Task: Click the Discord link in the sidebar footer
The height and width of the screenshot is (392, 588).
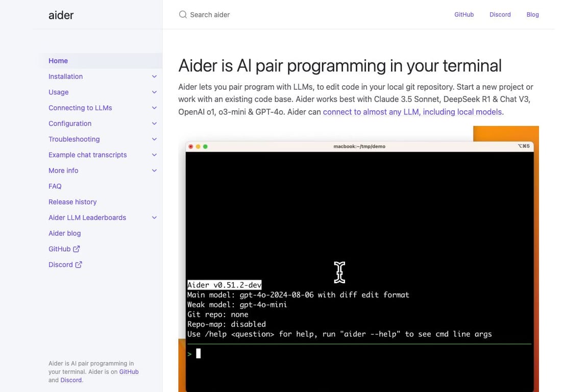Action: click(x=71, y=380)
